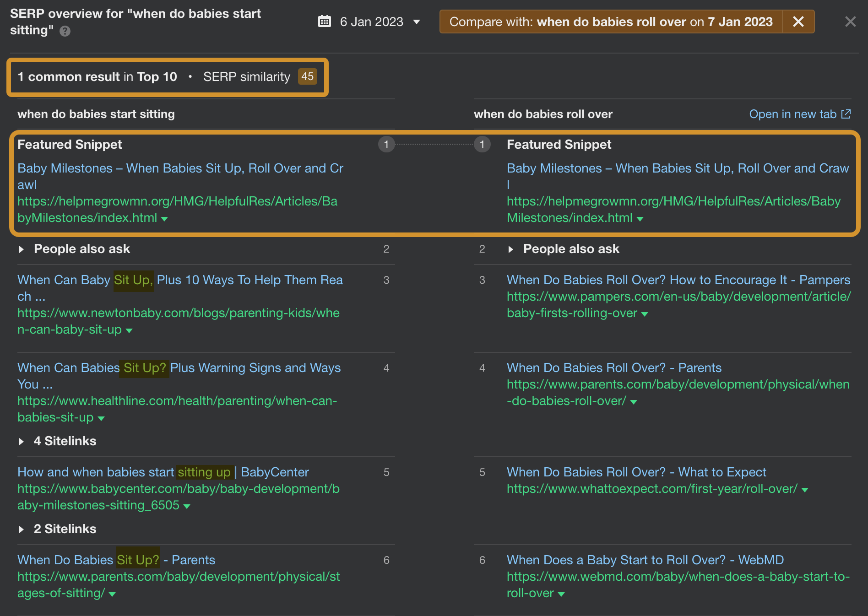Open the date picker dropdown arrow
Screen dimensions: 868x616
pyautogui.click(x=417, y=22)
